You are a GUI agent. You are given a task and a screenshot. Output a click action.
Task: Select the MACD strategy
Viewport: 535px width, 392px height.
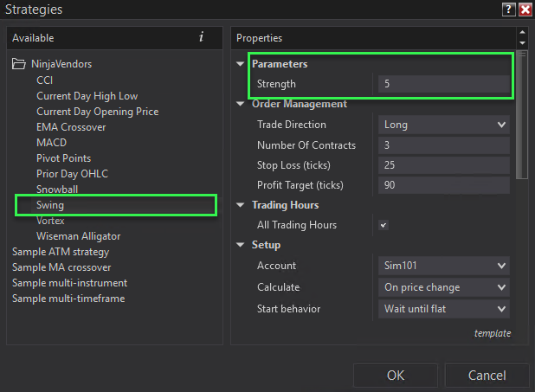52,142
